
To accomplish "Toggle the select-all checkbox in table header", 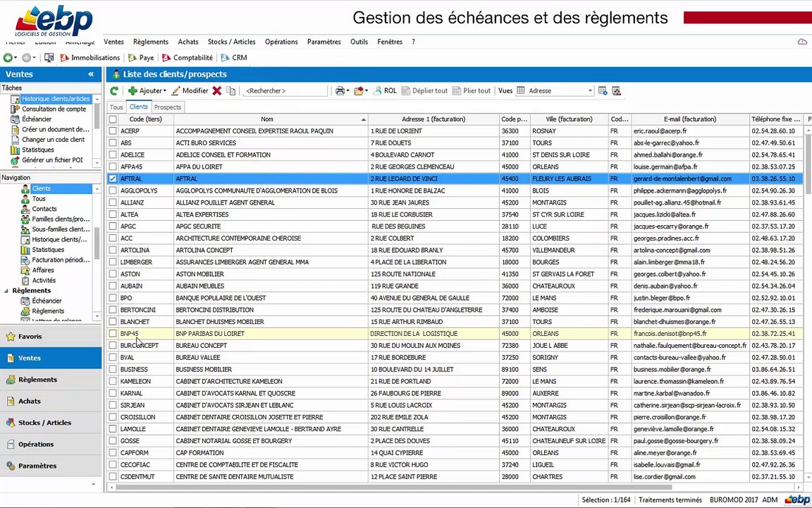I will click(x=113, y=119).
